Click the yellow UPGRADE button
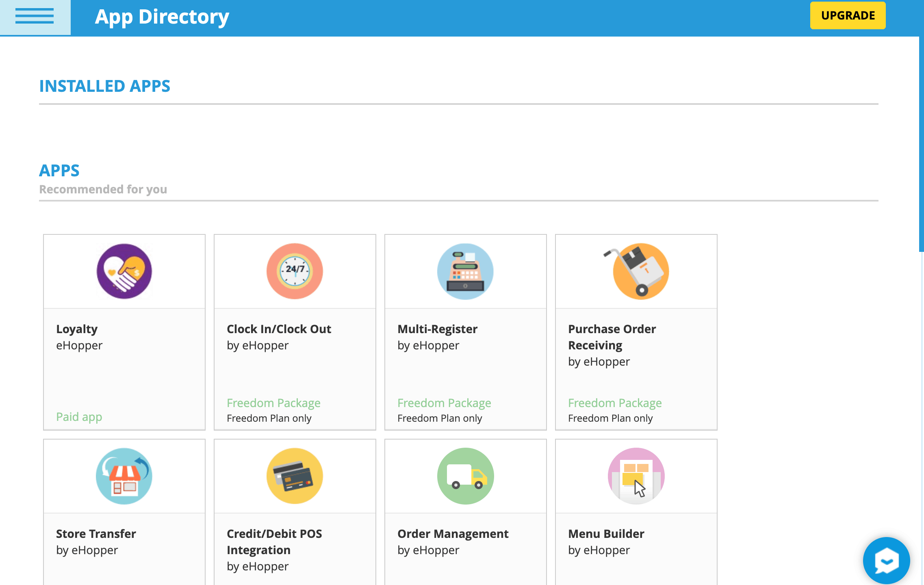 point(848,15)
